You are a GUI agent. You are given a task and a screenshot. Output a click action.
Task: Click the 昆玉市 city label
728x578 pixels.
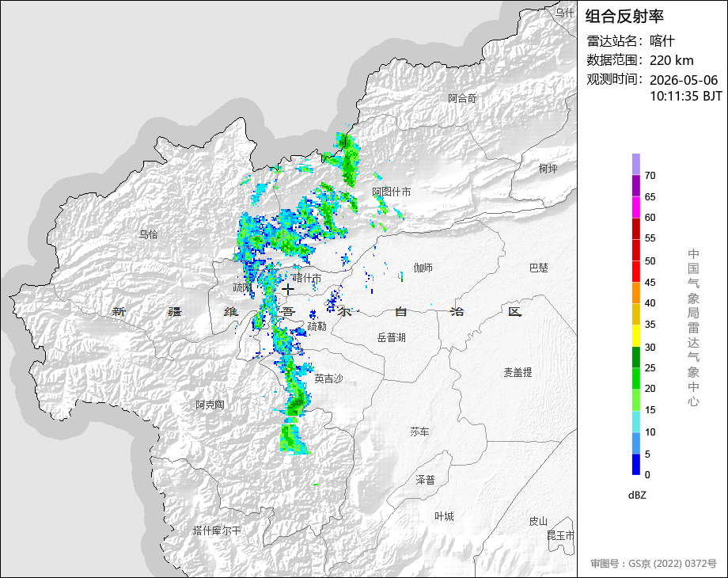pos(561,535)
